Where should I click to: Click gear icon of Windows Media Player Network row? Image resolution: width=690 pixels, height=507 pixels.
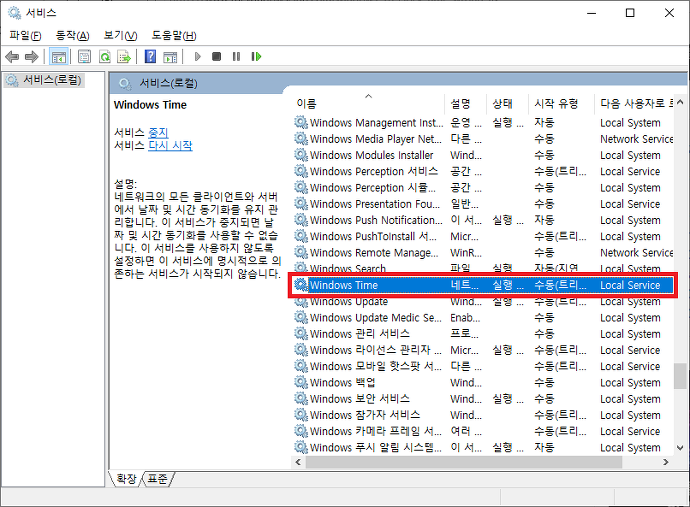[x=301, y=139]
